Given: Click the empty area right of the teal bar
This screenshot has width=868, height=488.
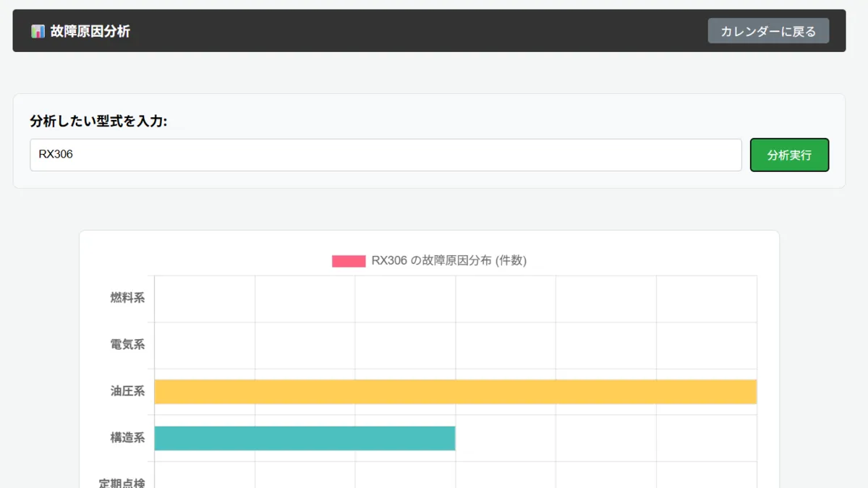Looking at the screenshot, I should point(606,438).
